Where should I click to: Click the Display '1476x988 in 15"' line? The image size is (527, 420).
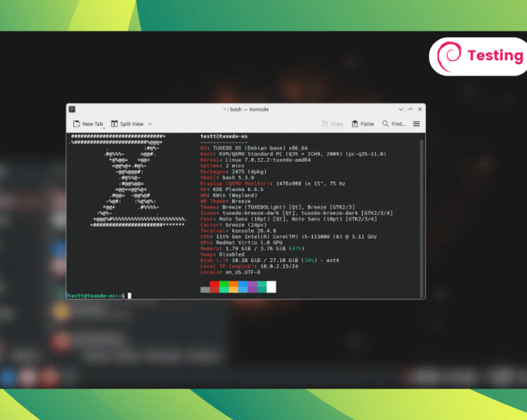273,183
